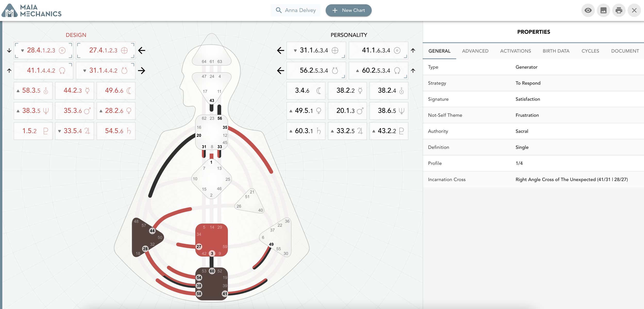This screenshot has height=309, width=644.
Task: Click gate 60 on the bodygraph
Action: pos(212,271)
